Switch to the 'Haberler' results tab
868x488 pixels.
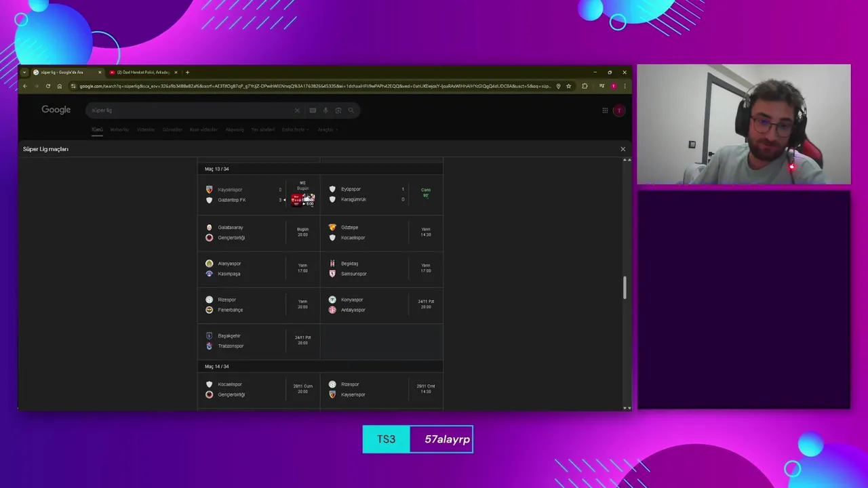pos(119,129)
